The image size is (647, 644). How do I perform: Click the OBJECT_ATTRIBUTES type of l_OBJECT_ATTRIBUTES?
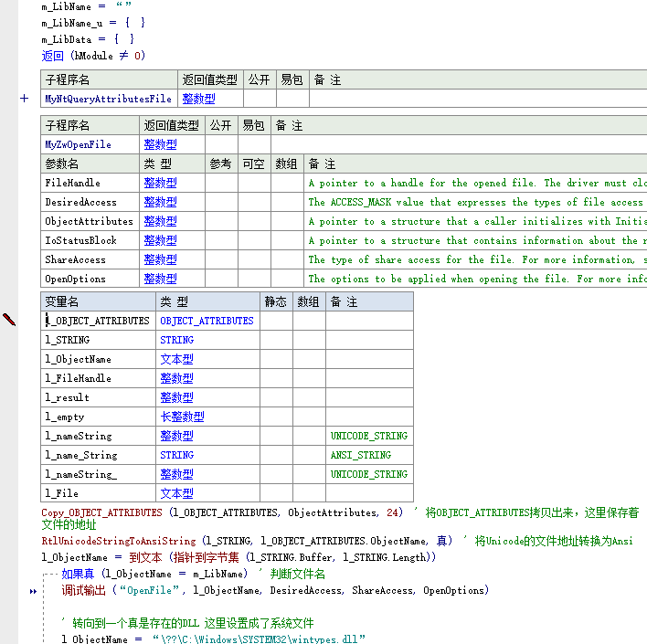click(207, 321)
